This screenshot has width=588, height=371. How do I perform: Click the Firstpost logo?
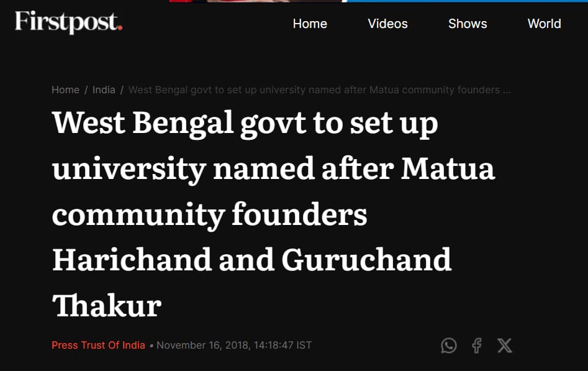[x=69, y=22]
